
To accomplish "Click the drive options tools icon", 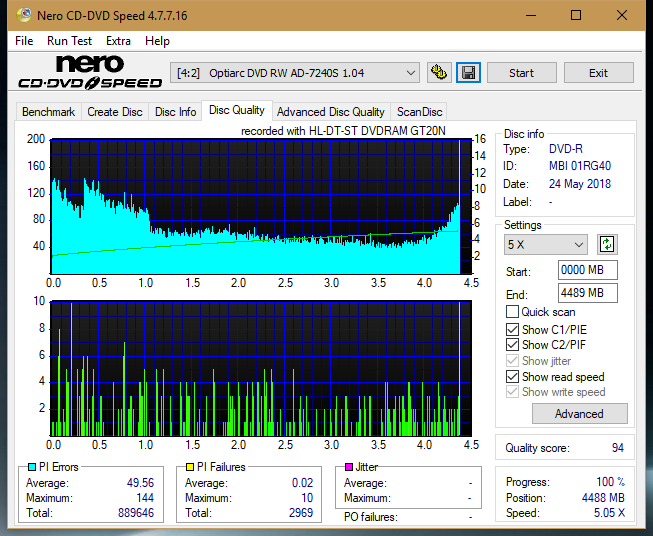I will coord(439,73).
